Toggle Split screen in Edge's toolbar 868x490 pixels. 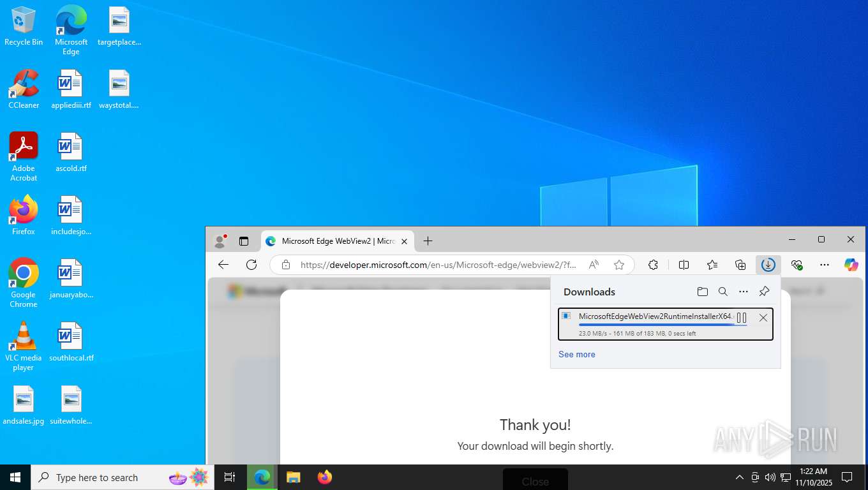coord(684,264)
